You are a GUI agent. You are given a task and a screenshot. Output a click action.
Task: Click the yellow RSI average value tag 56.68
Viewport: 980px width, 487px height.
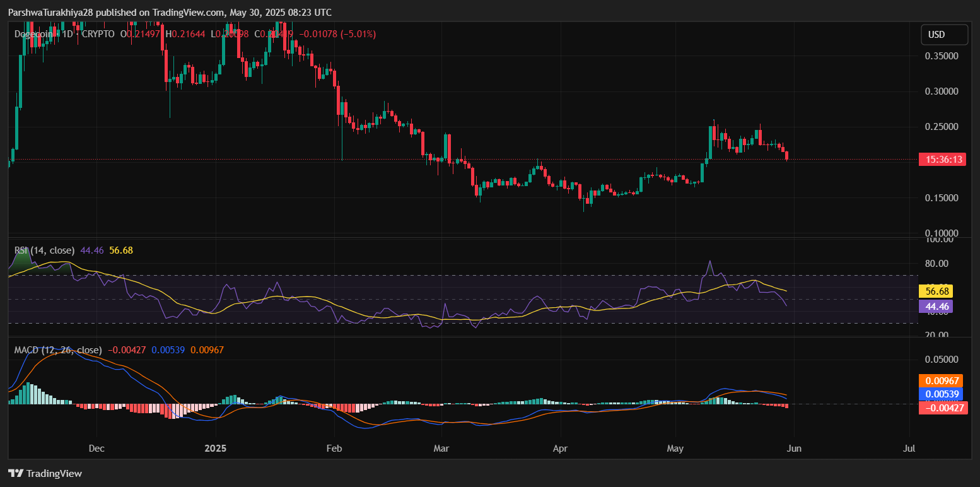click(935, 291)
